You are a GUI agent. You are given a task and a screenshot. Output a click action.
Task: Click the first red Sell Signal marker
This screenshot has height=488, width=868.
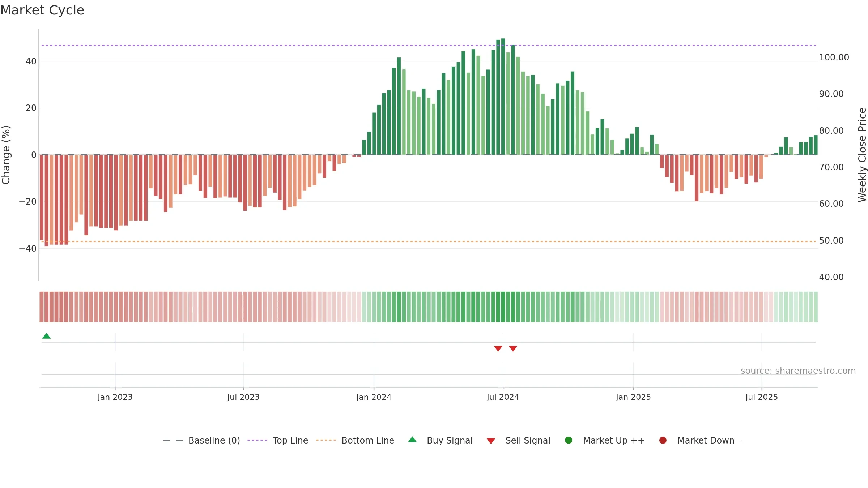(498, 348)
